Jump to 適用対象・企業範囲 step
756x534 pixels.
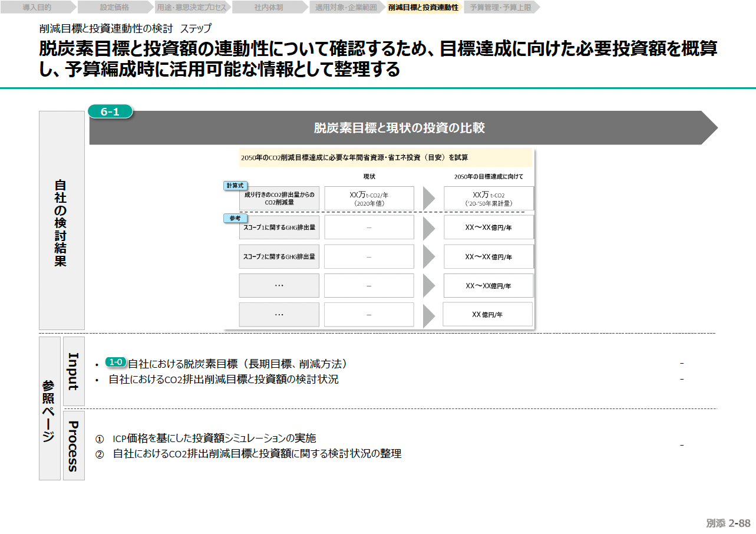(x=346, y=8)
